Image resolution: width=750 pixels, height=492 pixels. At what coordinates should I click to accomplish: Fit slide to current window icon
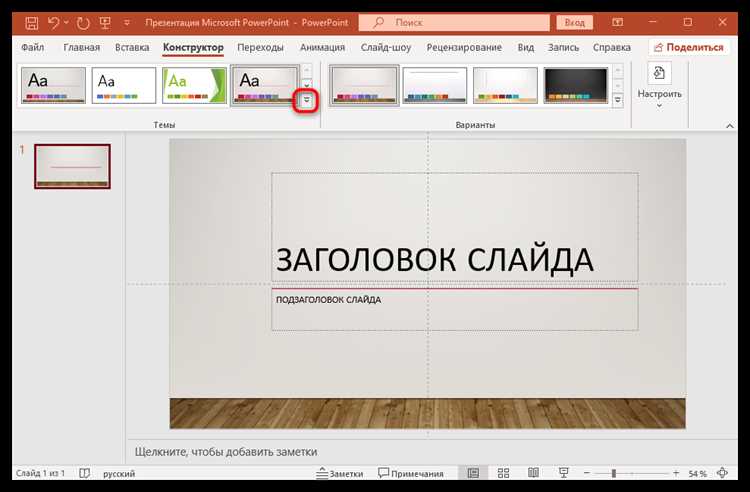[x=722, y=473]
